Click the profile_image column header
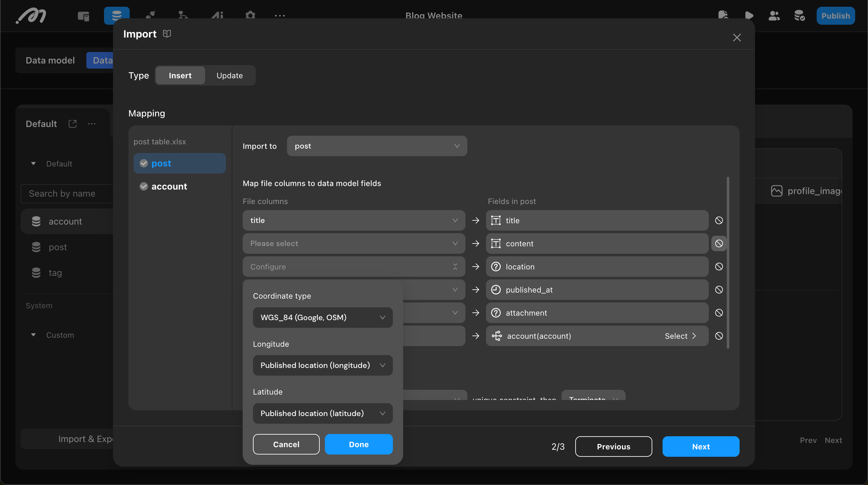Viewport: 868px width, 485px height. (x=806, y=191)
